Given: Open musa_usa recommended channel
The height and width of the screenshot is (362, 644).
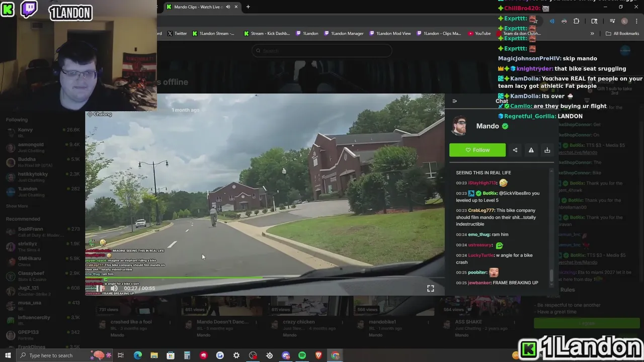Looking at the screenshot, I should (43, 306).
